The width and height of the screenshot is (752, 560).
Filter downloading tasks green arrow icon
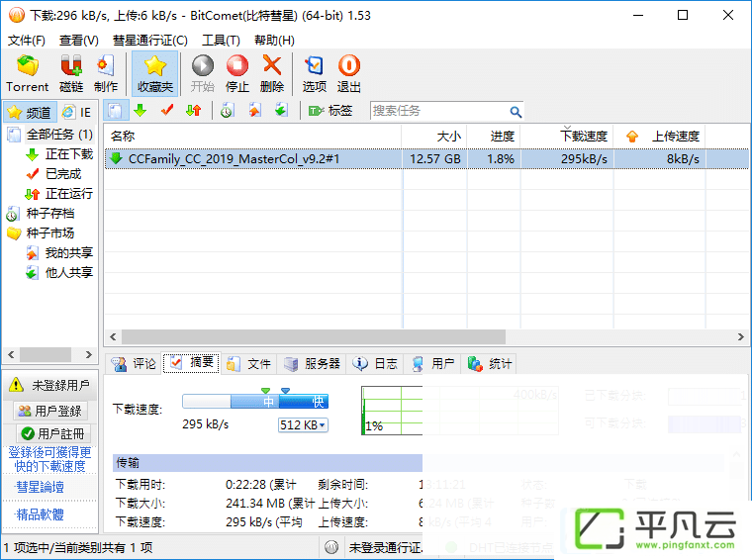point(141,111)
